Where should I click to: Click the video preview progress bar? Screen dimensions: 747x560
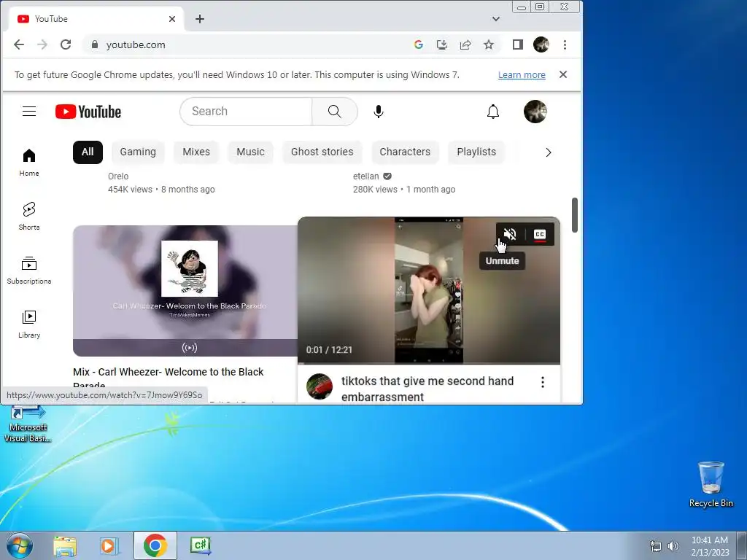pyautogui.click(x=429, y=363)
